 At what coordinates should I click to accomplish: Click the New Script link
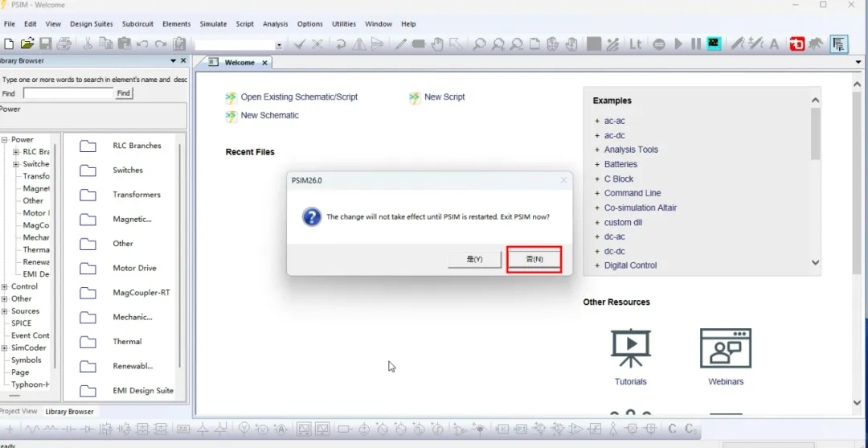(444, 97)
